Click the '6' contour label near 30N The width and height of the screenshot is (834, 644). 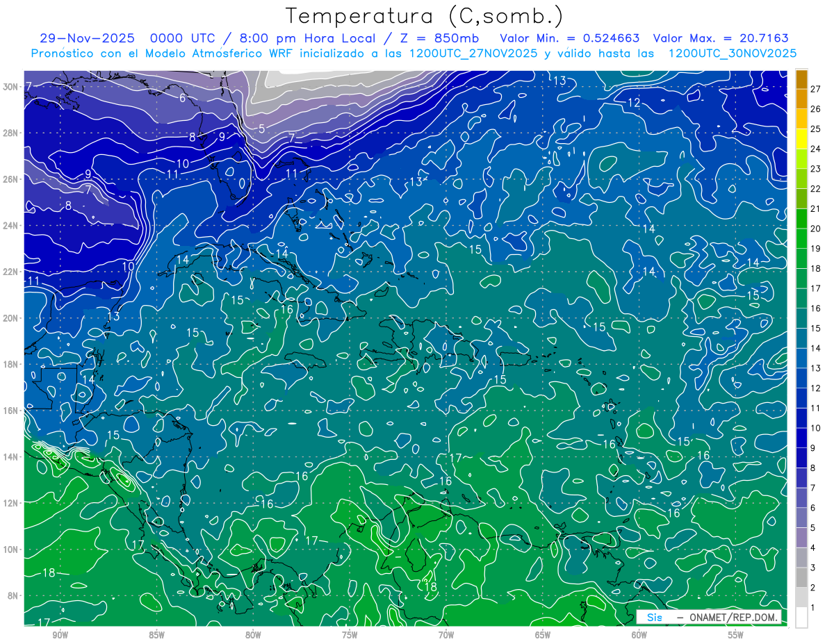click(x=183, y=98)
